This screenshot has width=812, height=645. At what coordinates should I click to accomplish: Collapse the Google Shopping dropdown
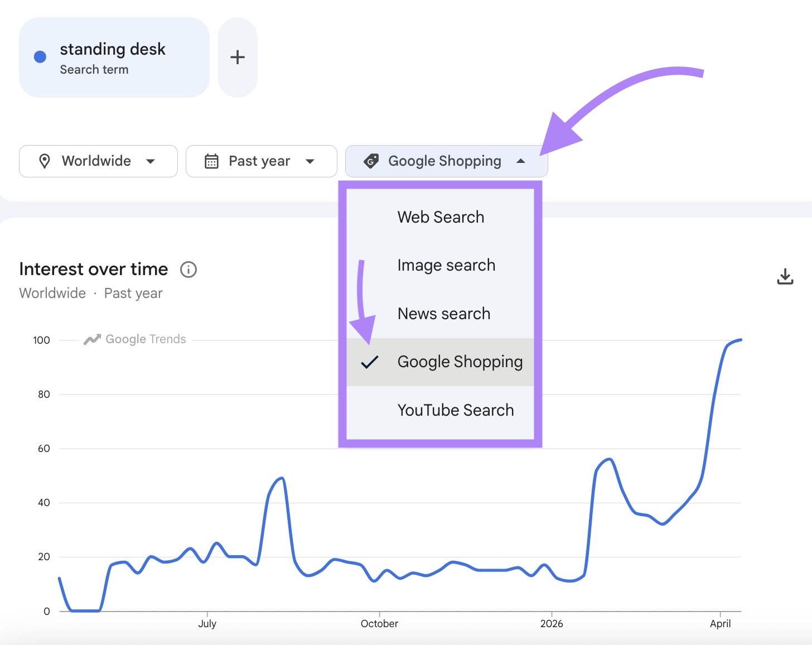tap(521, 161)
